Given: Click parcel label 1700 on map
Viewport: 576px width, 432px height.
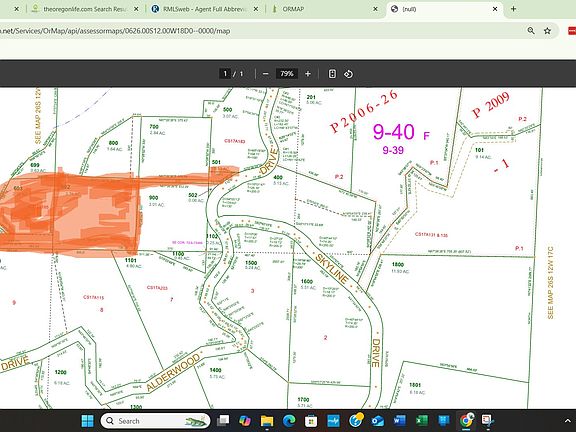Looking at the screenshot, I should point(303,400).
